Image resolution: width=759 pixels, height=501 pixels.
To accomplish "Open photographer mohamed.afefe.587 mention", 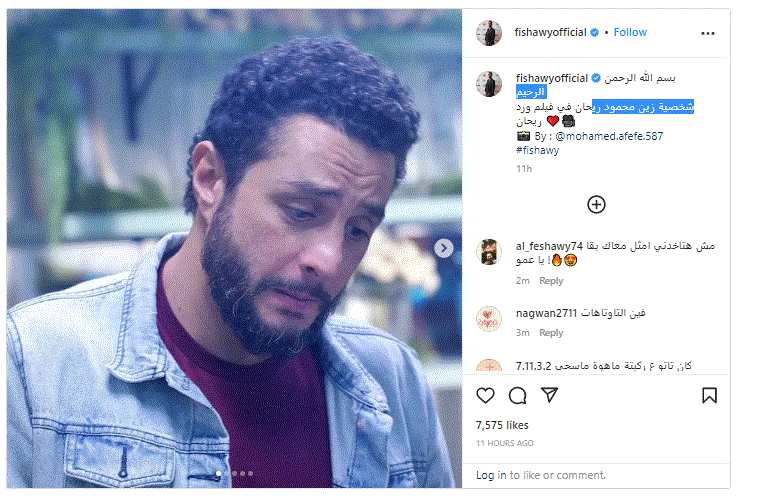I will point(609,136).
